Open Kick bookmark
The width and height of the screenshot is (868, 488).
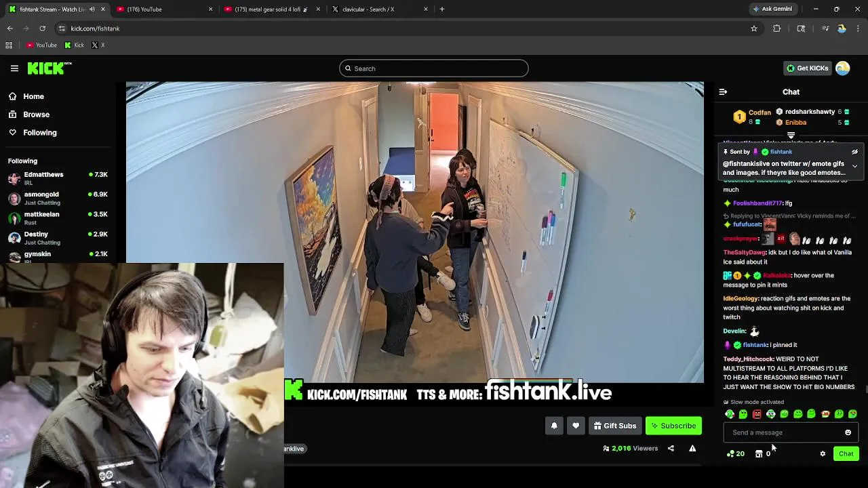pos(75,45)
